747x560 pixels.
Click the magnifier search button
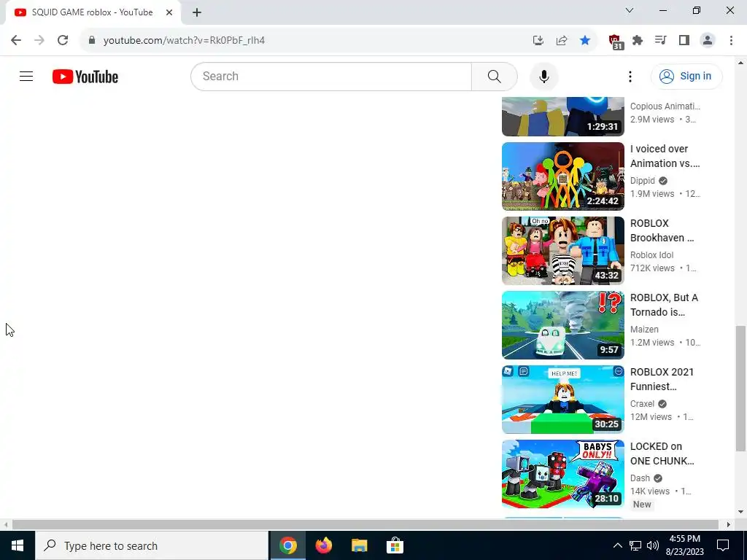tap(494, 76)
